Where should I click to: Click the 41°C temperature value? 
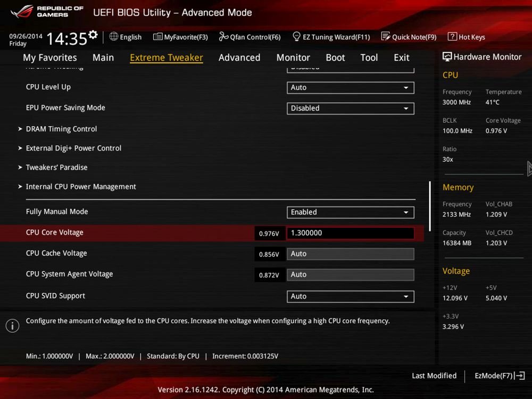(492, 102)
